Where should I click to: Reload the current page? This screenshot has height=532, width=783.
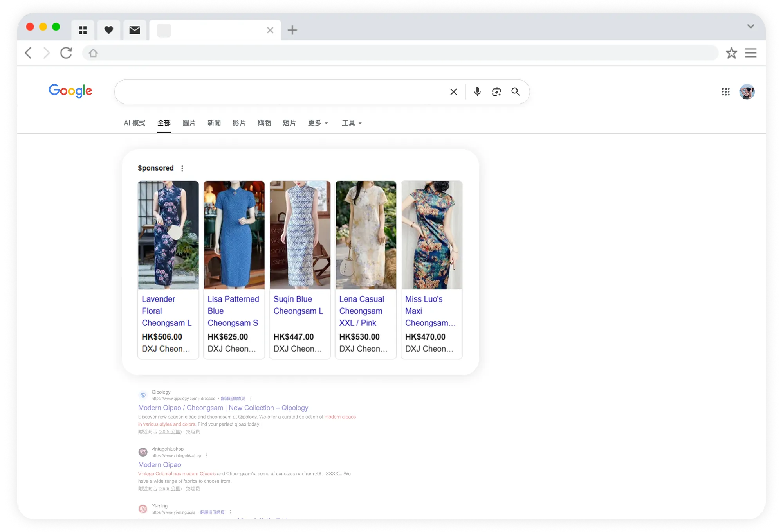click(66, 53)
